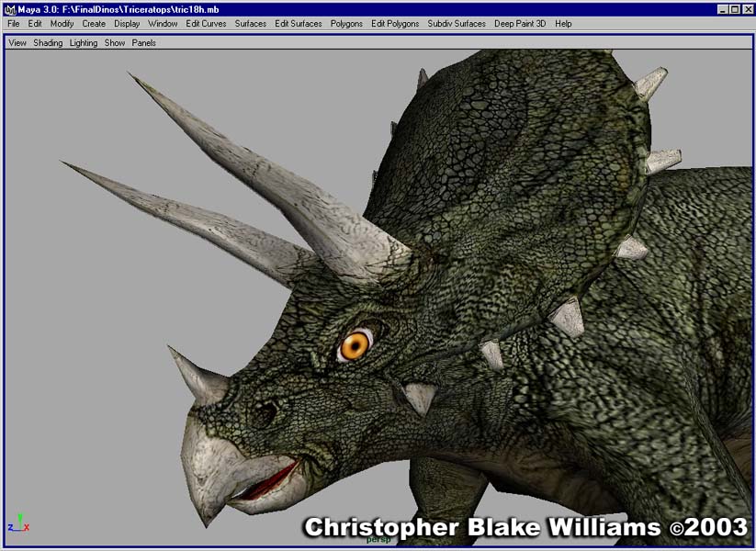Open the Edit Surfaces menu
The image size is (756, 551).
[298, 24]
